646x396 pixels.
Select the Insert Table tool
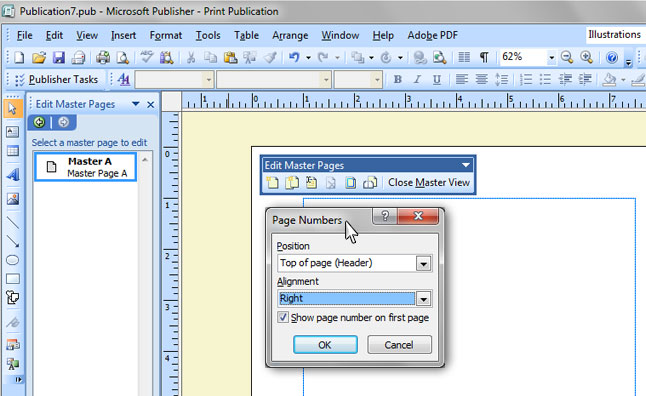tap(13, 151)
